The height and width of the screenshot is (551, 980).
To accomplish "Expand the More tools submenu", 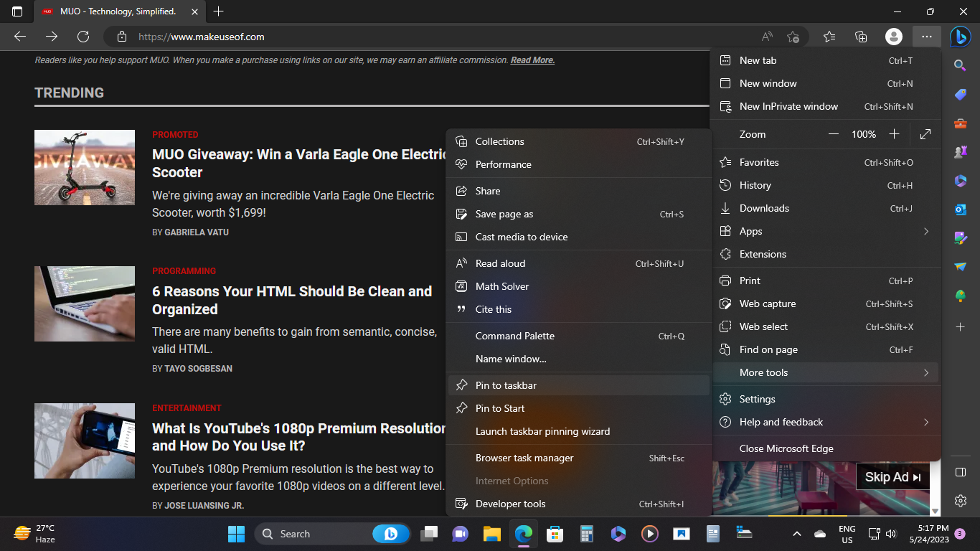I will (x=826, y=372).
